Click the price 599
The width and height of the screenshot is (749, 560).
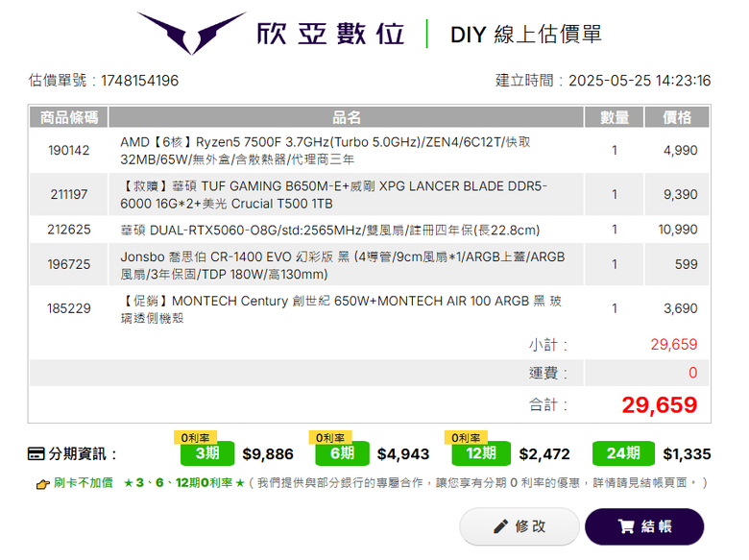coord(686,264)
